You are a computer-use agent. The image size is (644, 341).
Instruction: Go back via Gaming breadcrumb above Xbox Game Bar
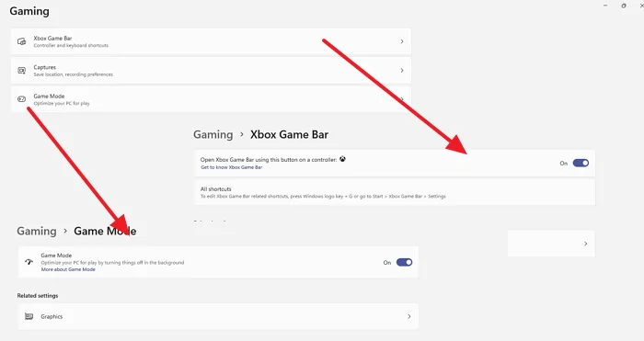tap(213, 134)
